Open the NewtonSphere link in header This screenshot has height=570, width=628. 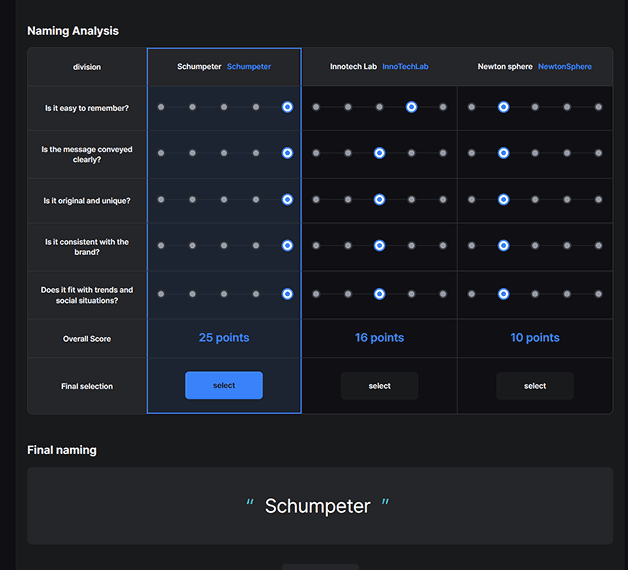pyautogui.click(x=565, y=66)
